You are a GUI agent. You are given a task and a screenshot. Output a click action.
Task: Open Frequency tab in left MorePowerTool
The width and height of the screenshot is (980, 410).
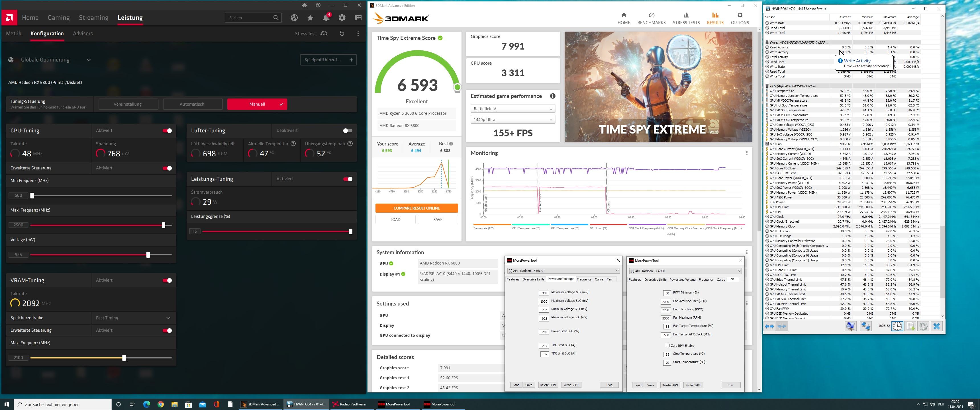click(584, 279)
